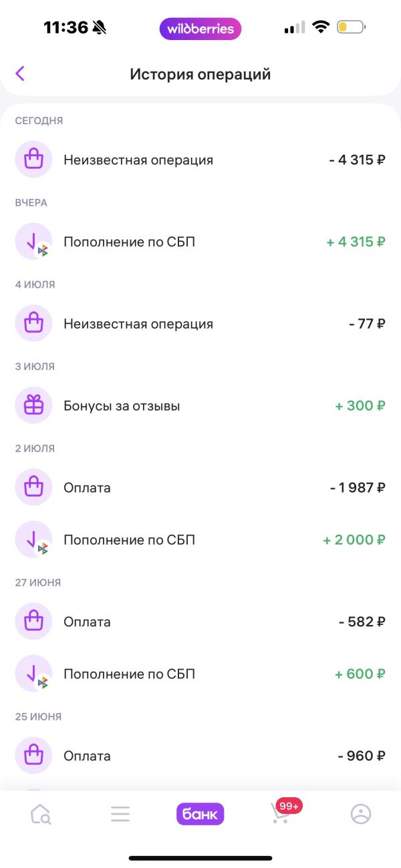Open the home search tab icon
This screenshot has height=868, width=401.
point(41,814)
